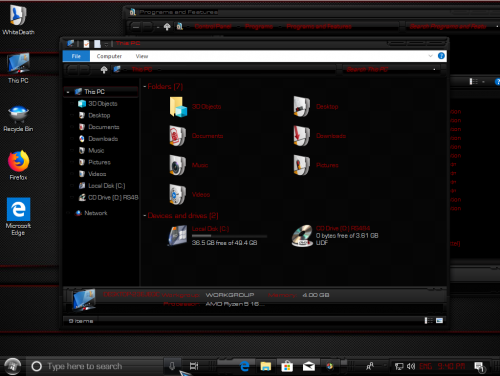This screenshot has height=376, width=500.
Task: Open the Music folder in main pane
Action: (x=177, y=165)
